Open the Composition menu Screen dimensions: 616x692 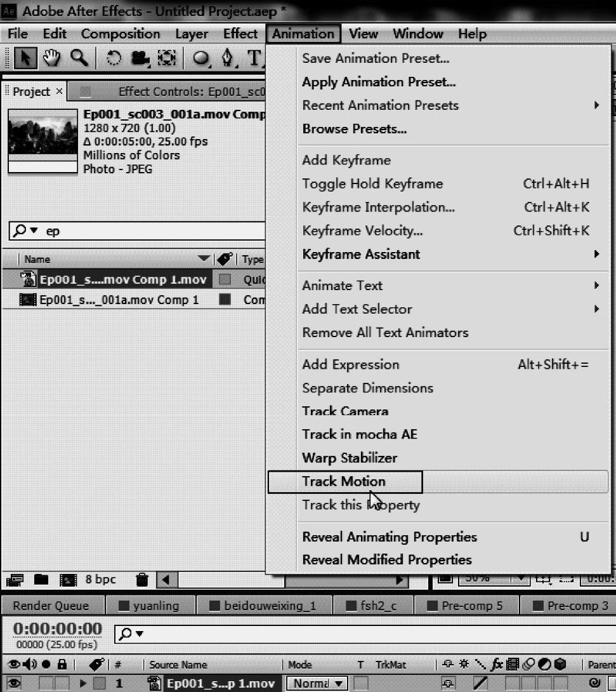[121, 34]
